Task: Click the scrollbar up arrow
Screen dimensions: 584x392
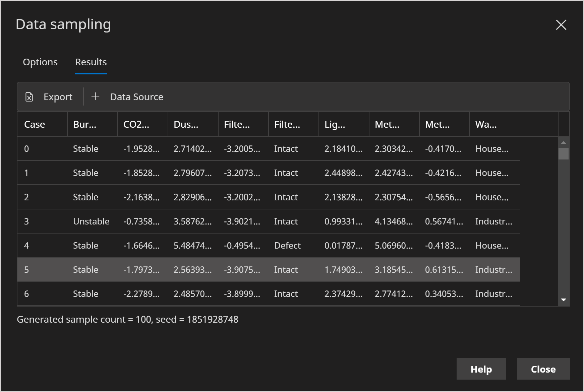Action: [564, 142]
